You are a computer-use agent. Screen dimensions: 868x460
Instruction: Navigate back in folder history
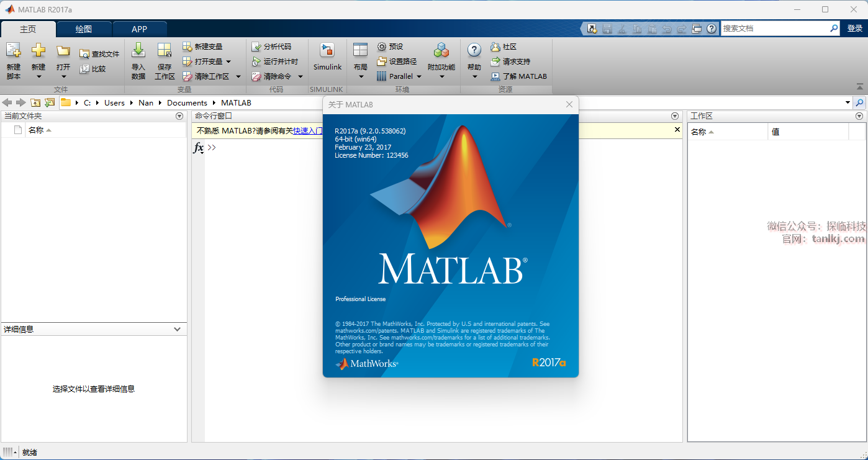7,102
